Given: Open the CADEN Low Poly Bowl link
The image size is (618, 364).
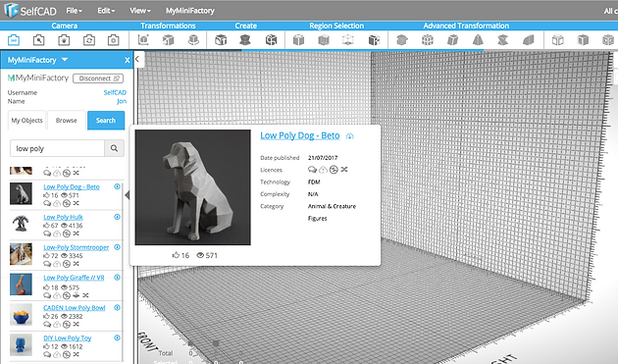Looking at the screenshot, I should [75, 308].
